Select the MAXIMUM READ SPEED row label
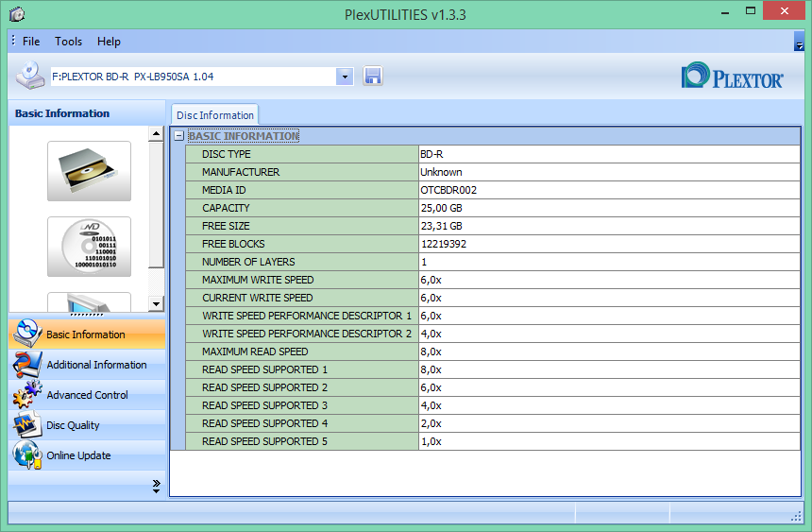Image resolution: width=812 pixels, height=532 pixels. point(255,352)
